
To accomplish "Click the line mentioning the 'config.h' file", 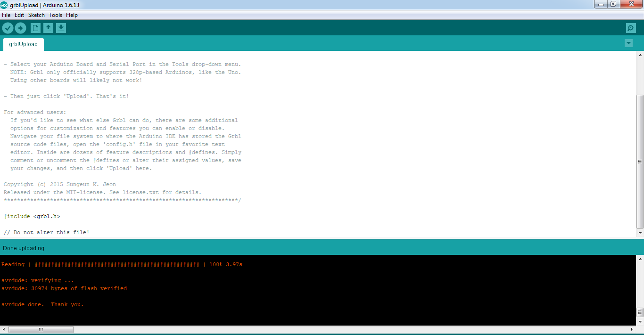I will click(x=118, y=144).
